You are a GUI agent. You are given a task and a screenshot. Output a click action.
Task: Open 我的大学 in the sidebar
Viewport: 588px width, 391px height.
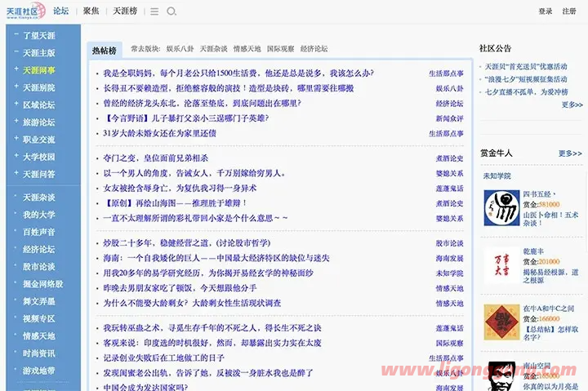tap(39, 215)
